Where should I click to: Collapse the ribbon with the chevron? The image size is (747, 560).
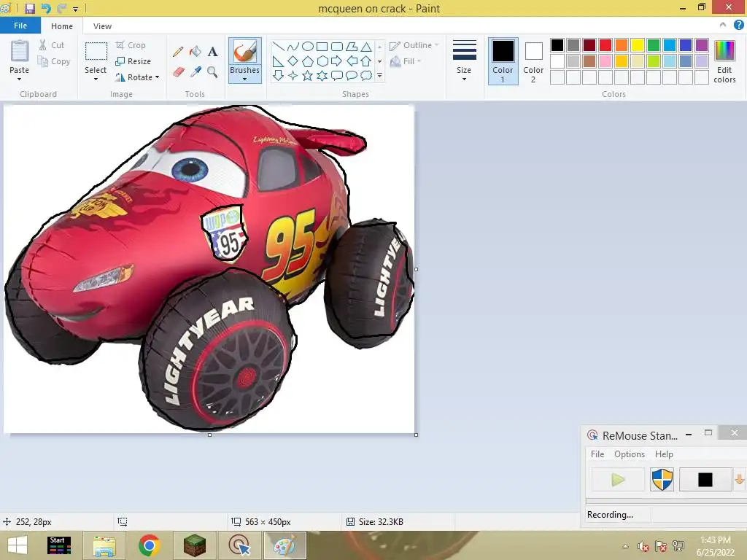[723, 25]
